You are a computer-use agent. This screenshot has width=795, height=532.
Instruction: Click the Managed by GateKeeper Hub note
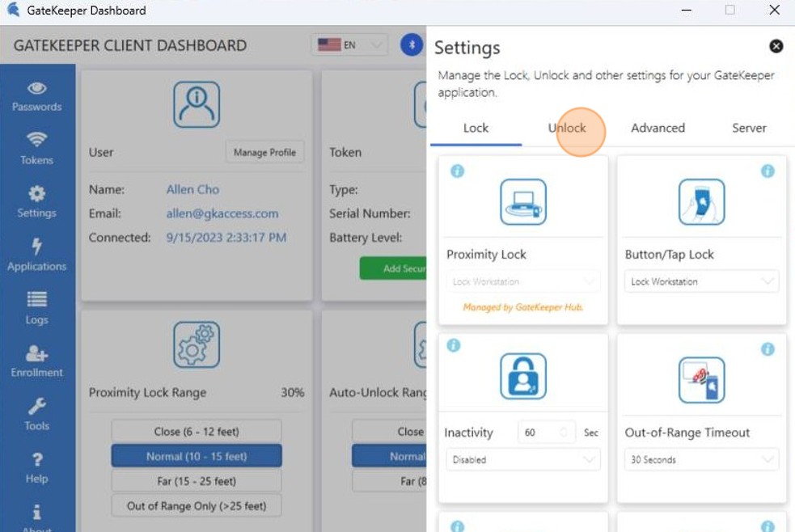pyautogui.click(x=523, y=307)
